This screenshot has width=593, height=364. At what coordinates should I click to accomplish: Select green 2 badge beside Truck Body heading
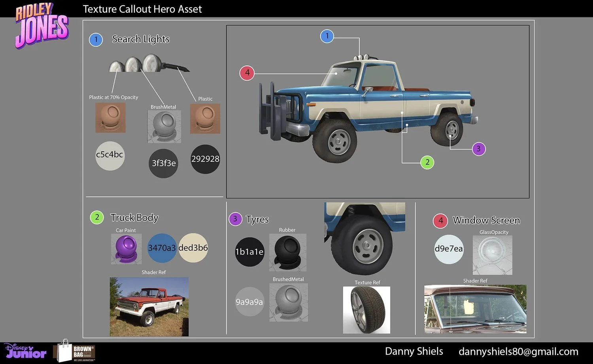click(x=97, y=217)
